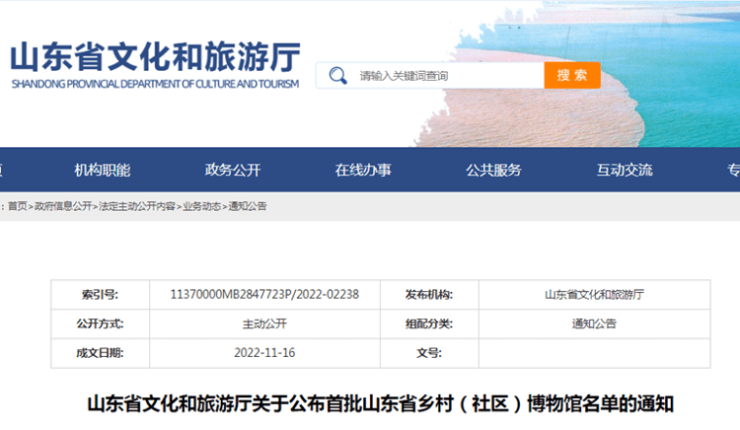Viewport: 740px width, 430px height.
Task: Click 政府信息公开 breadcrumb link
Action: 63,206
